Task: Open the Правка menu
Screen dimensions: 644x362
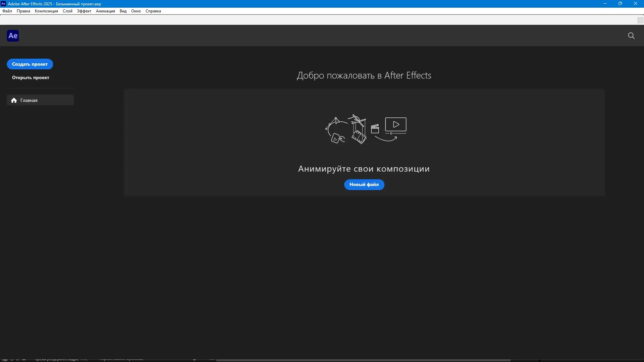Action: [23, 11]
